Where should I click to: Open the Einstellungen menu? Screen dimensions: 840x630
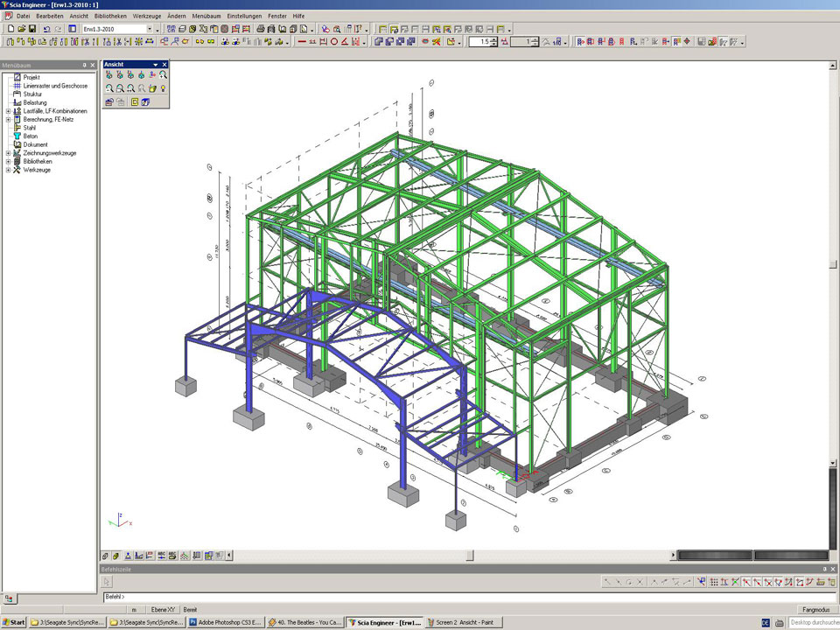[x=243, y=16]
